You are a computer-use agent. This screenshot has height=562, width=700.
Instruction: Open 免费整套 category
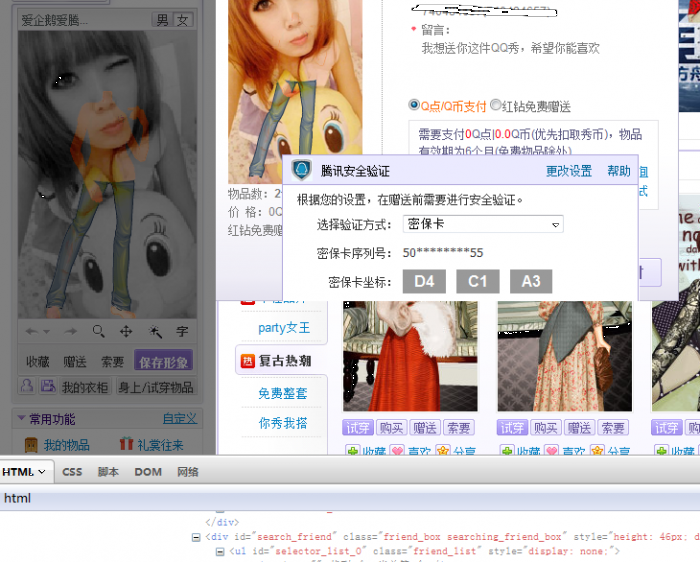pyautogui.click(x=283, y=393)
